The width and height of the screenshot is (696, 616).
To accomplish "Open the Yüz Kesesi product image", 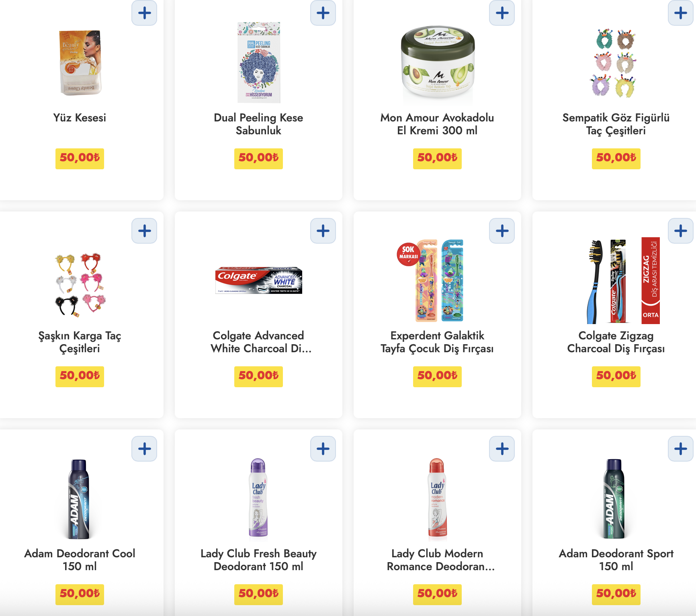I will click(80, 63).
